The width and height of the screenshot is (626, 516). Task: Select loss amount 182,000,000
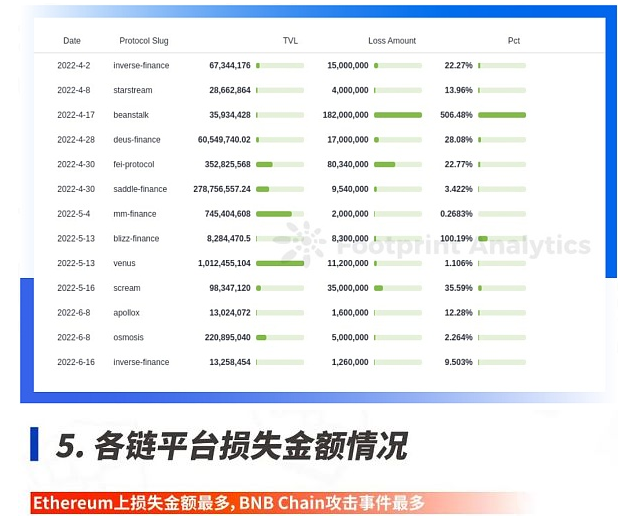pyautogui.click(x=346, y=115)
